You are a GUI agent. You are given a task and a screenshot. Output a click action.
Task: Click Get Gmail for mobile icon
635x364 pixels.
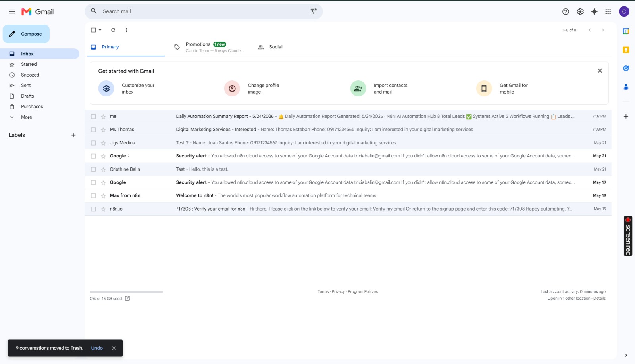point(484,88)
